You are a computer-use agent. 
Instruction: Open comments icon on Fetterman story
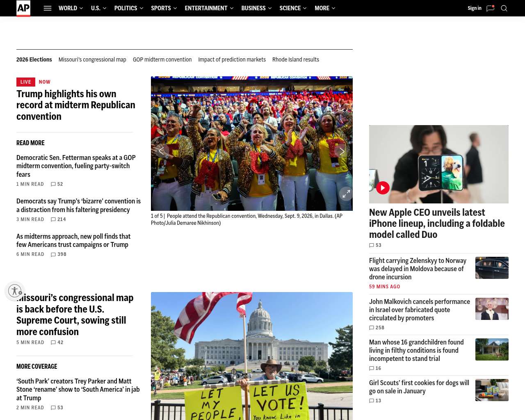[x=53, y=184]
